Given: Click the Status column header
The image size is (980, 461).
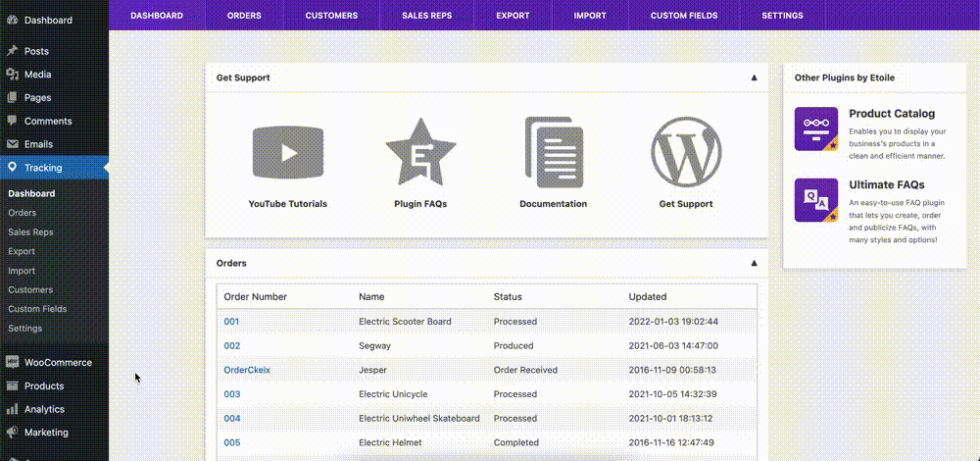Looking at the screenshot, I should [x=508, y=297].
